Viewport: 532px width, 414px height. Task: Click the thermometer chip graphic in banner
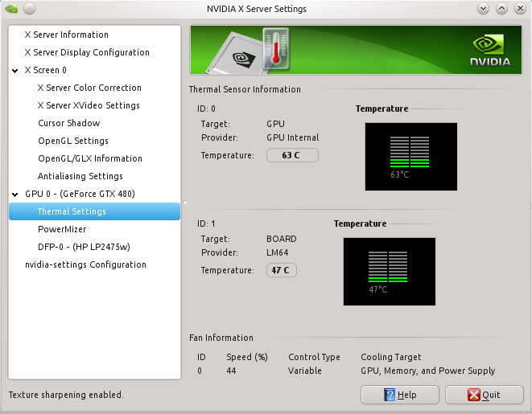(x=249, y=51)
